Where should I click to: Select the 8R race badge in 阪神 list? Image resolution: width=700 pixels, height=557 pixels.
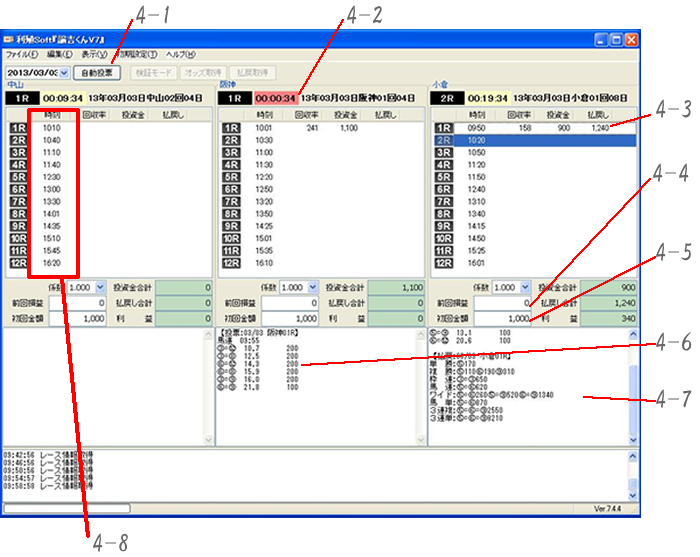pyautogui.click(x=231, y=213)
